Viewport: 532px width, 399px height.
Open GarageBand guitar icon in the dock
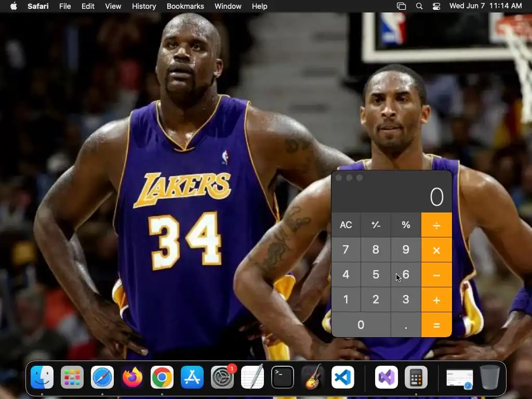[312, 377]
